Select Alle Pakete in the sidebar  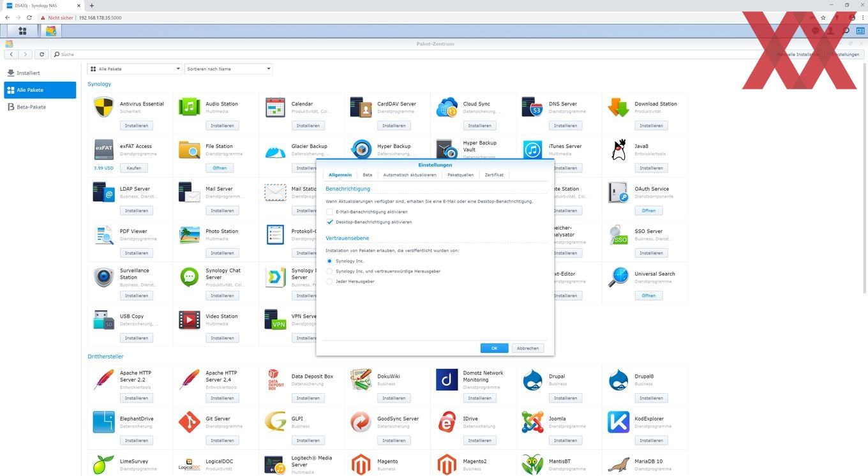pos(40,90)
